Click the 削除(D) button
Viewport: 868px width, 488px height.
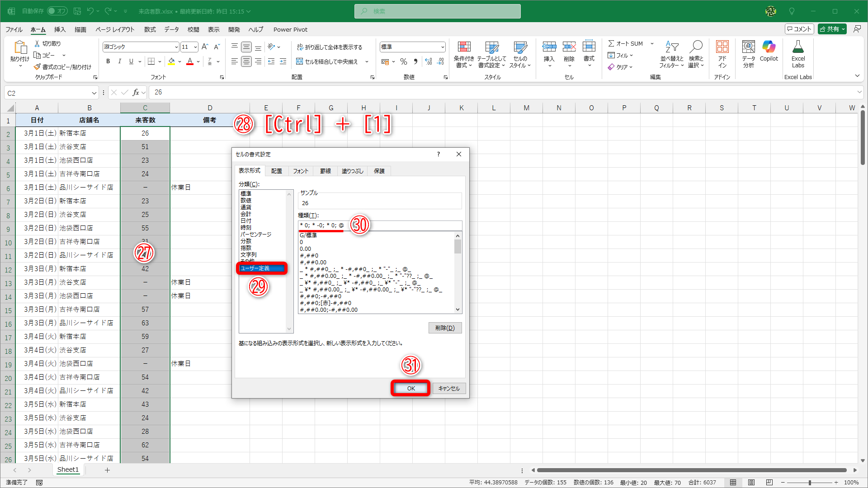coord(445,328)
